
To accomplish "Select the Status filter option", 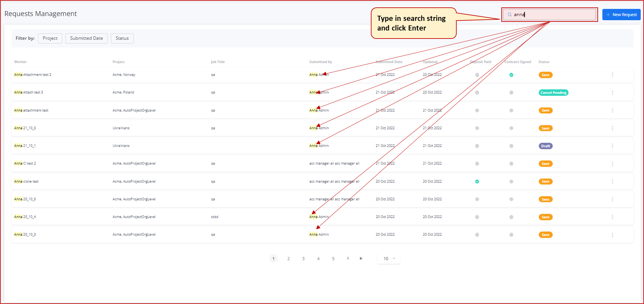I will pos(122,38).
